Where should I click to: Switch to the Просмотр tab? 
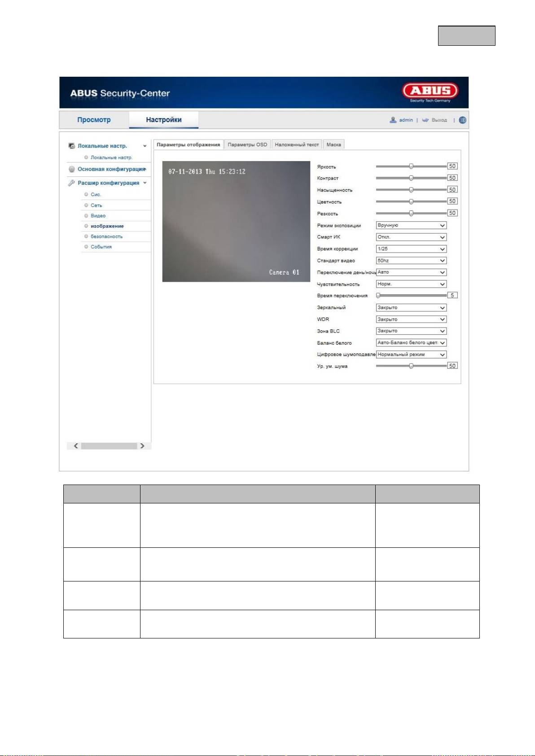[94, 120]
